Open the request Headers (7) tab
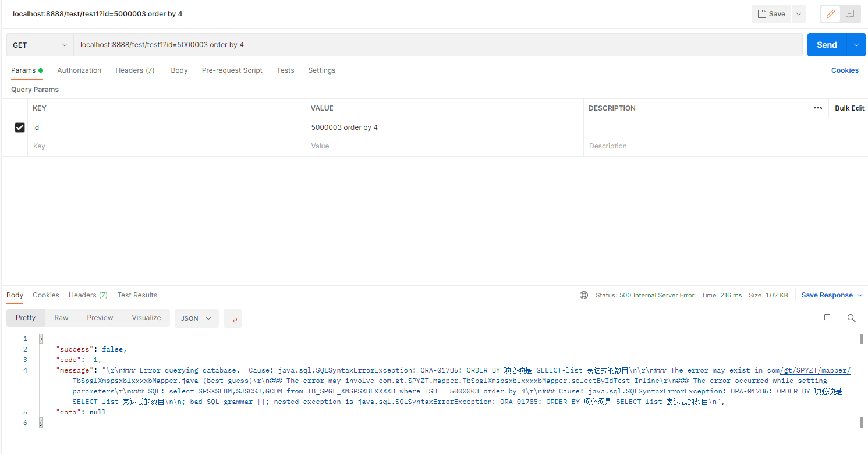868x454 pixels. 135,70
